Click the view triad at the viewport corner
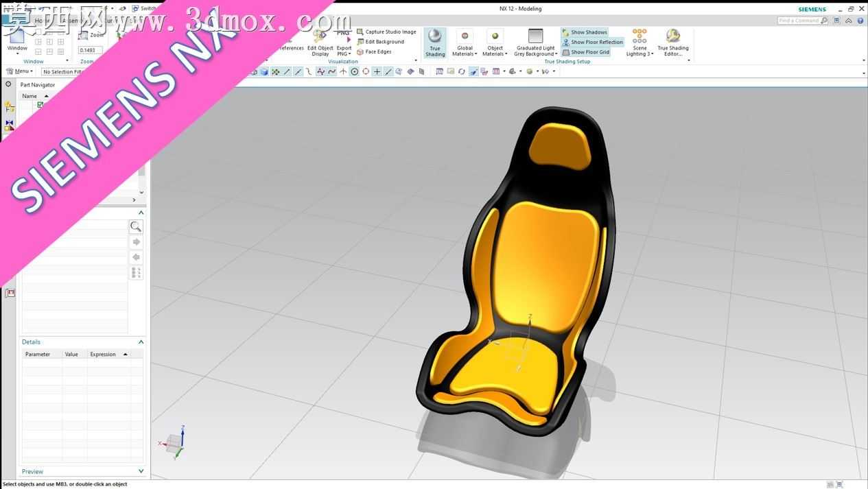The image size is (868, 489). coord(173,442)
